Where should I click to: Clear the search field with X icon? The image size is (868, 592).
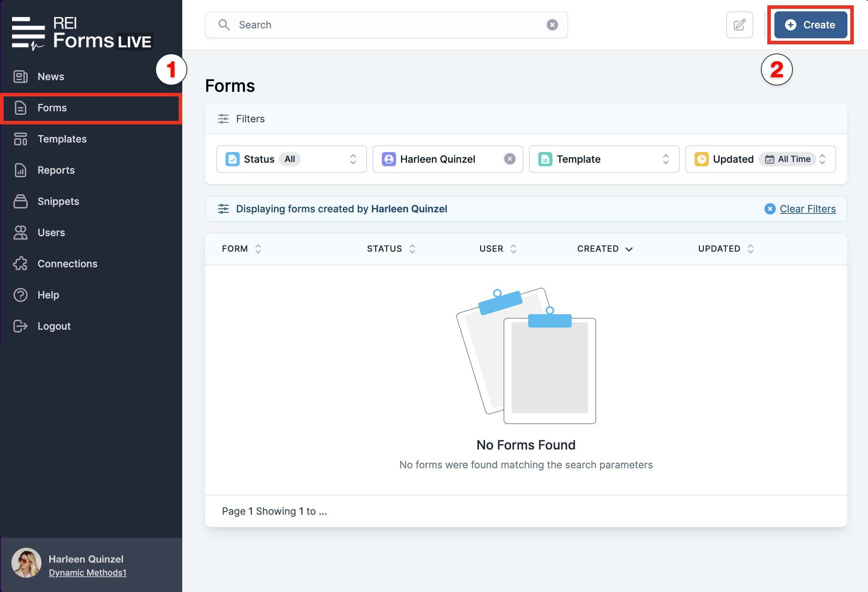tap(552, 25)
